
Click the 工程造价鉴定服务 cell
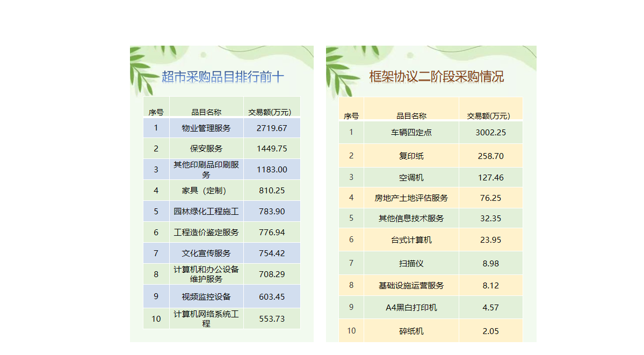point(206,233)
